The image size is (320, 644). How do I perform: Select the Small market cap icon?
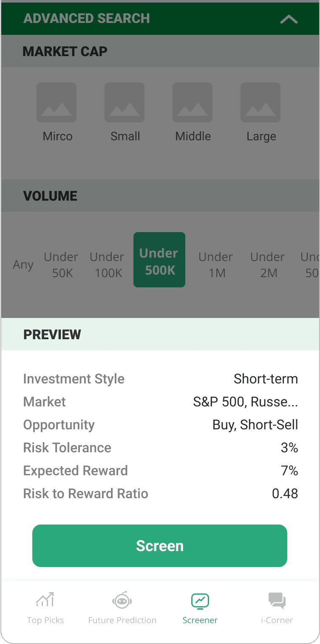[125, 102]
